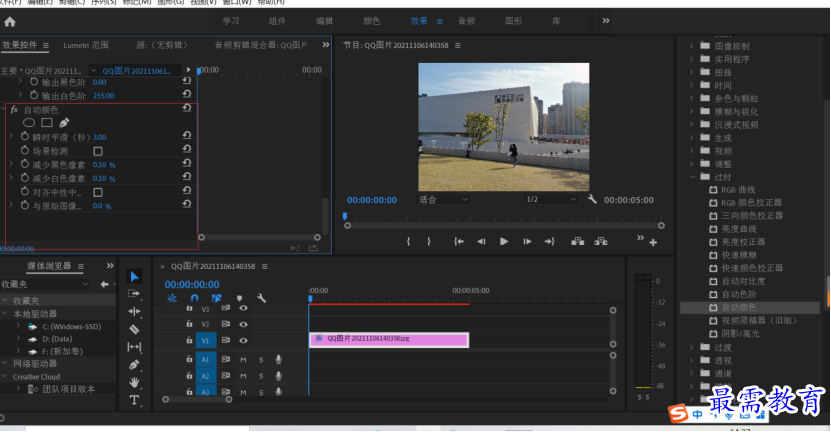Toggle the 自动颜色 fx effect on/off
The image size is (831, 432).
(x=14, y=110)
